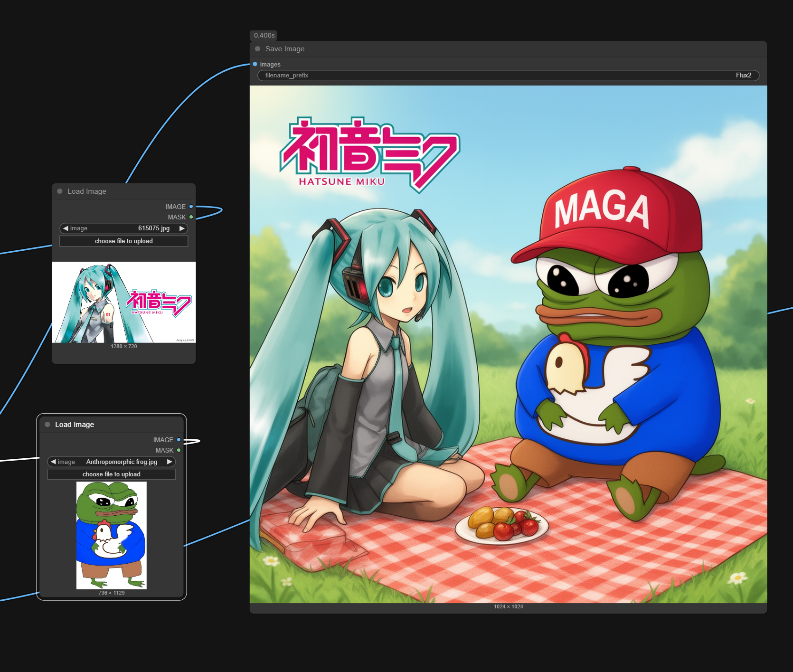Select previous image before Anthropomorphic frog.jpg

coord(53,462)
